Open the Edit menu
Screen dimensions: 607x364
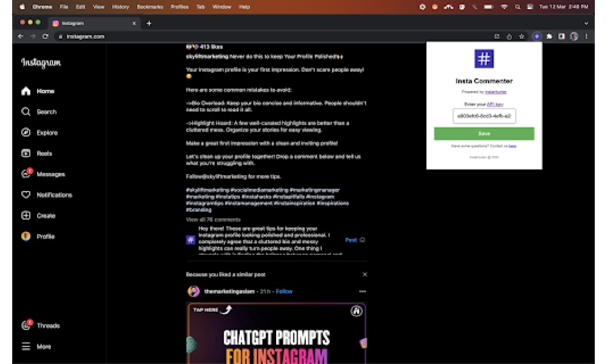pos(80,7)
